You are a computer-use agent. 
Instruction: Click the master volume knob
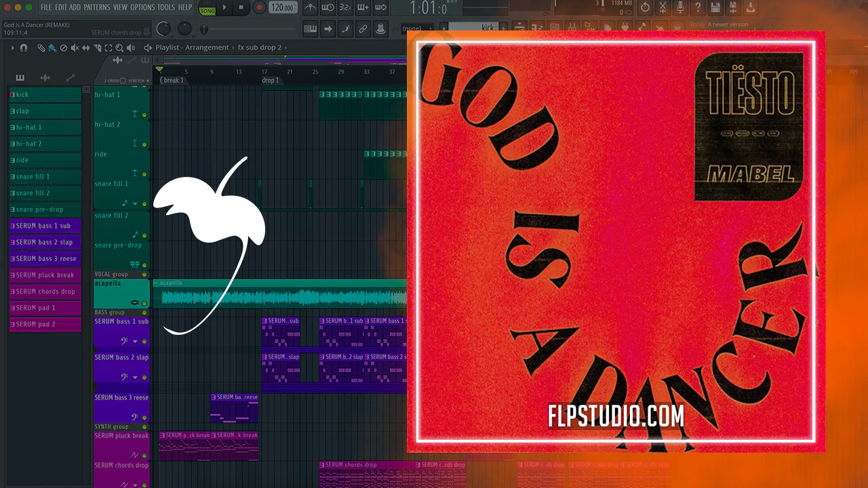pos(163,28)
